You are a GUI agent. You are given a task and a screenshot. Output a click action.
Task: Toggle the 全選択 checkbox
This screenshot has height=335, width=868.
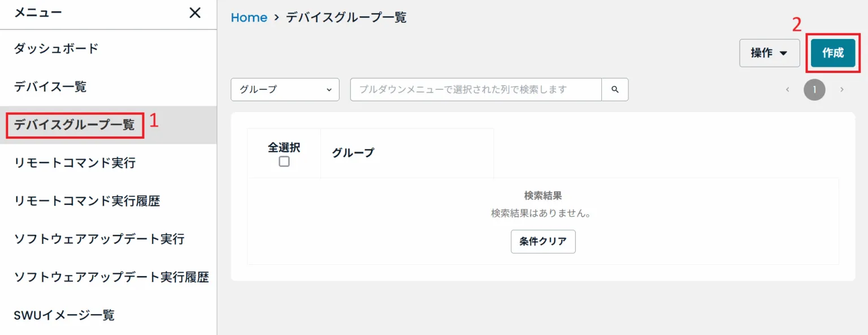[284, 161]
